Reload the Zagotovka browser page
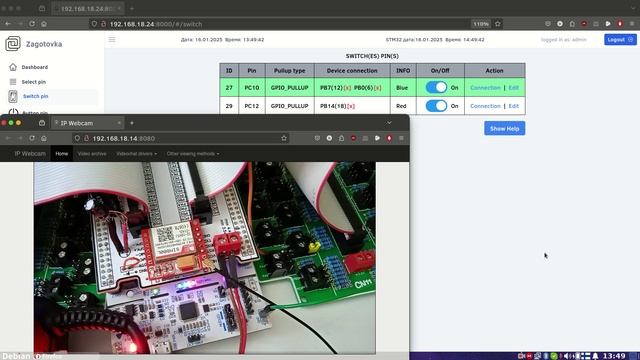The height and width of the screenshot is (360, 640). point(32,24)
